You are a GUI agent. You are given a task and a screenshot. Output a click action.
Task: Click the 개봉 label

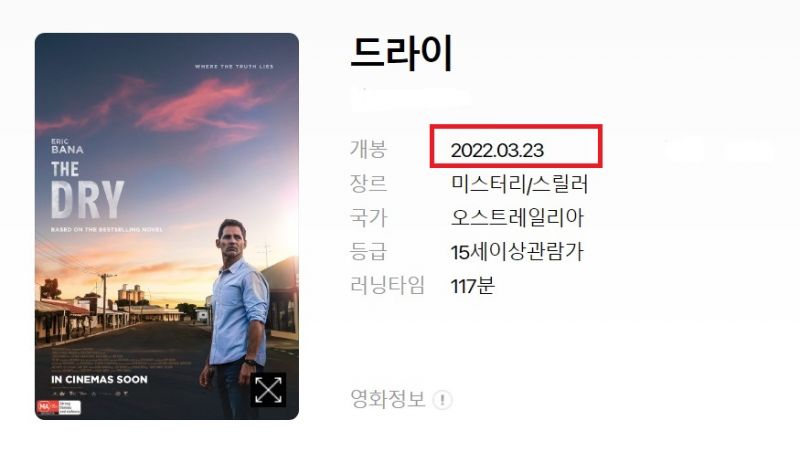(368, 149)
